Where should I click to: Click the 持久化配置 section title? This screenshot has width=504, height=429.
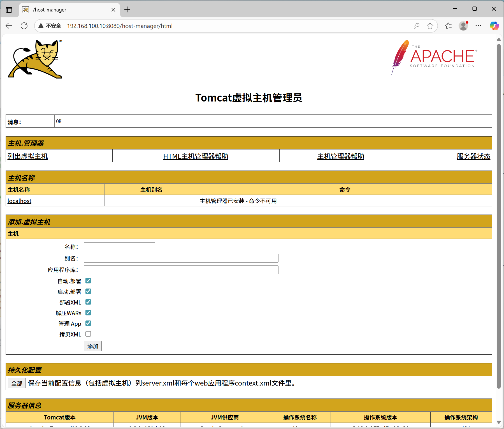click(25, 370)
